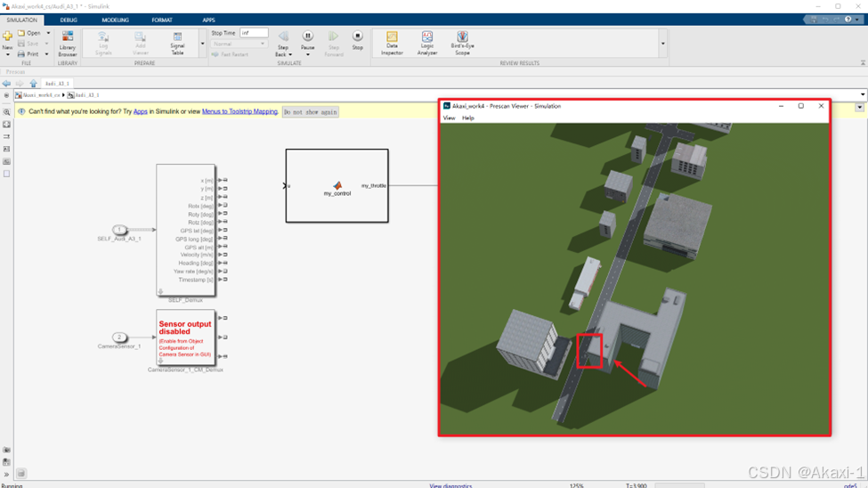Viewport: 868px width, 488px height.
Task: Go up to parent with the up arrow
Action: click(33, 84)
